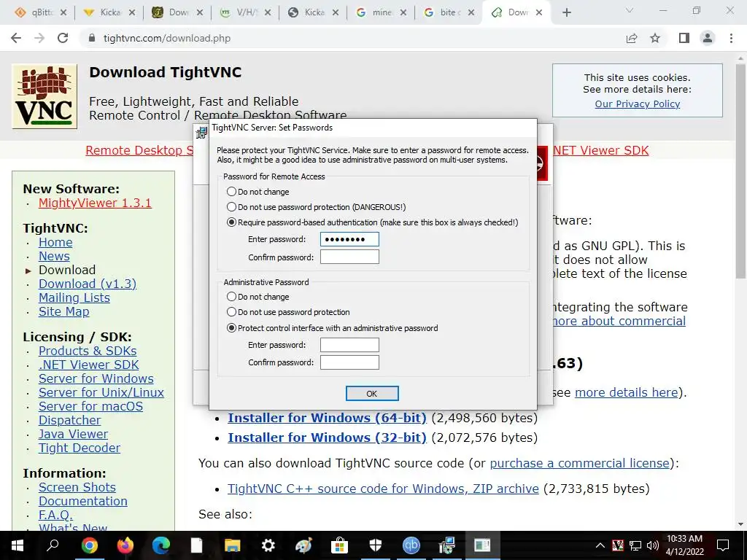The width and height of the screenshot is (747, 560).
Task: Toggle Chrome side panel
Action: [684, 38]
